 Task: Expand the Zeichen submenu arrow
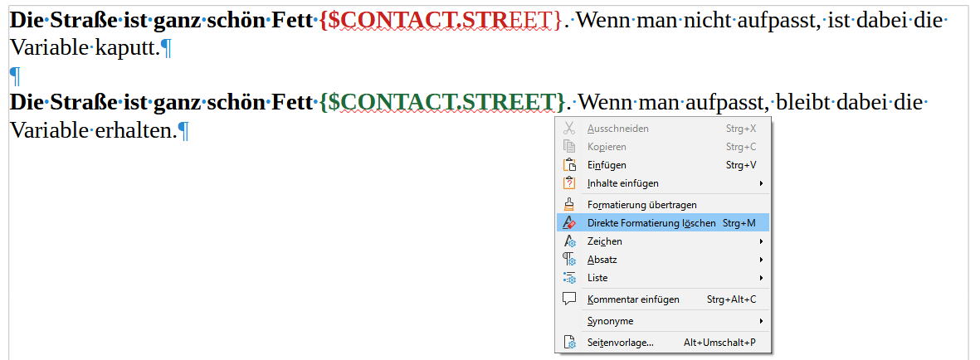coord(760,241)
